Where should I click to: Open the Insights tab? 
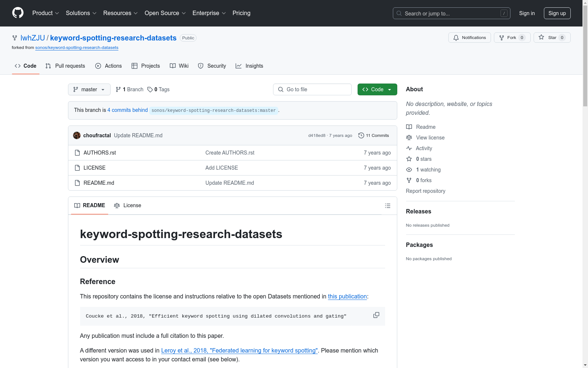(x=250, y=66)
